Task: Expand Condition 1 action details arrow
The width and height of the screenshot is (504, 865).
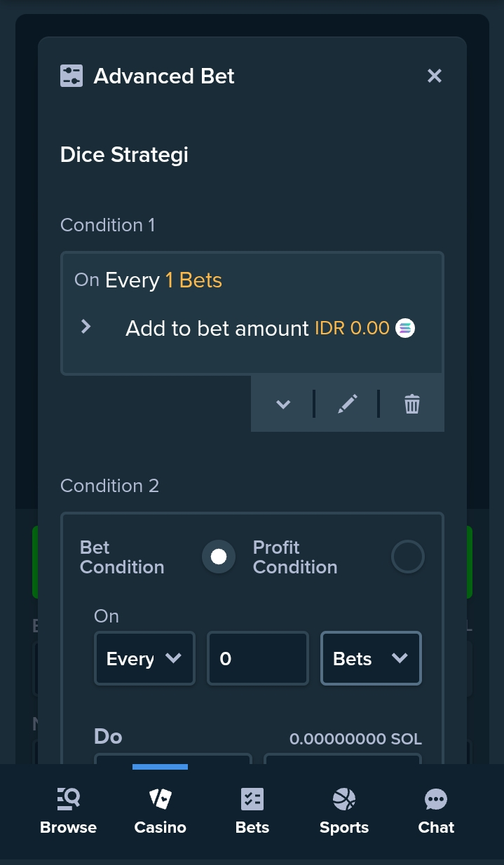Action: 86,327
